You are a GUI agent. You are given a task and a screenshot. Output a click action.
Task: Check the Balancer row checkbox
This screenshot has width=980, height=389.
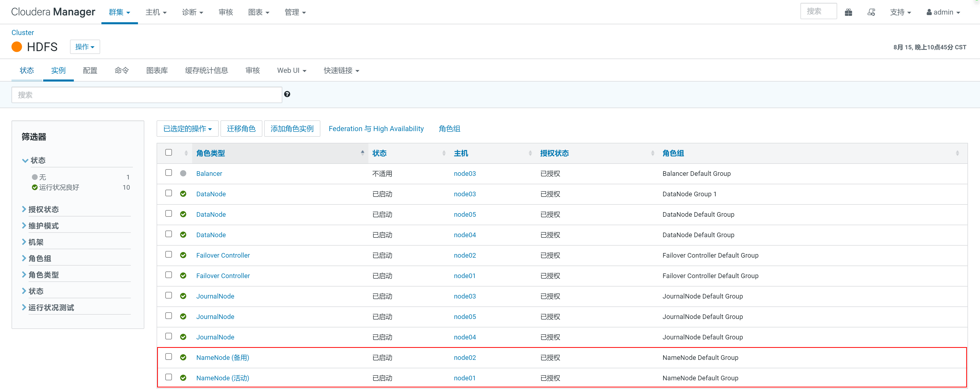pos(169,173)
